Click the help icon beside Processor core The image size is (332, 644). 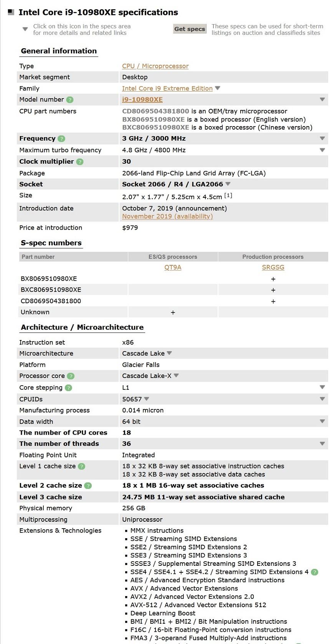[x=71, y=376]
